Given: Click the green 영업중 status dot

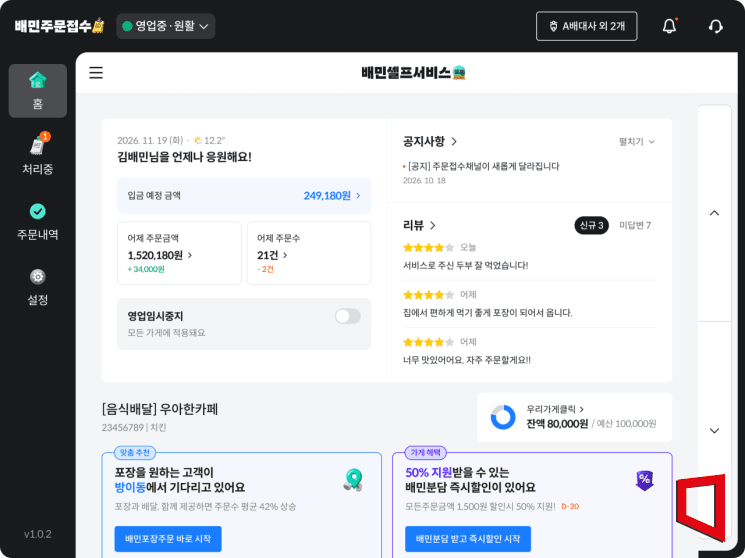Looking at the screenshot, I should [x=127, y=26].
